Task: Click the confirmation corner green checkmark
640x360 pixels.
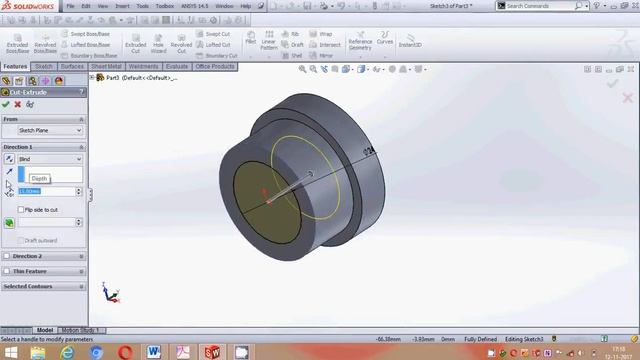Action: [612, 83]
